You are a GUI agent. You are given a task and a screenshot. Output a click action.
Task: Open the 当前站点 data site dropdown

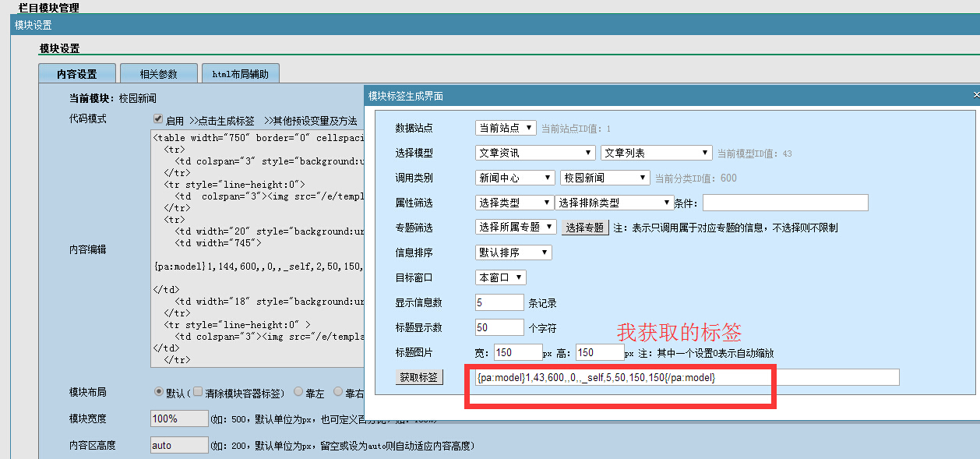[x=506, y=128]
